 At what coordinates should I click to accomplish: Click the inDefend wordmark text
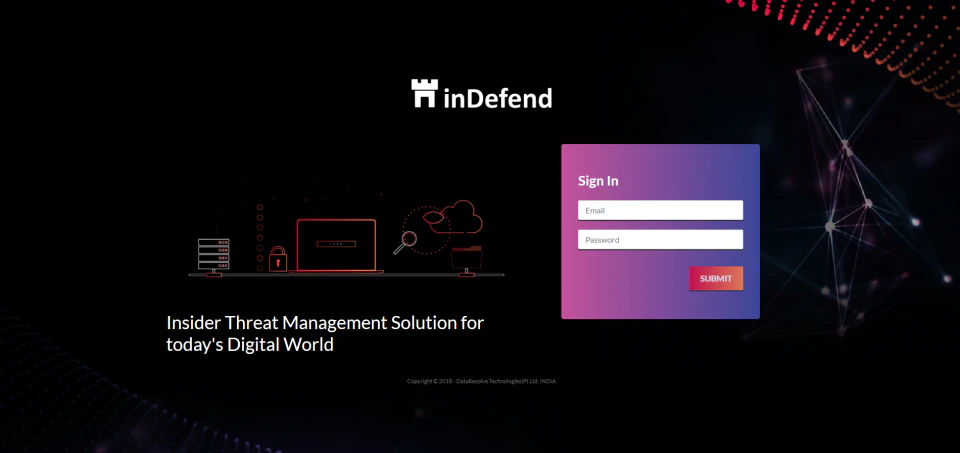(x=497, y=98)
